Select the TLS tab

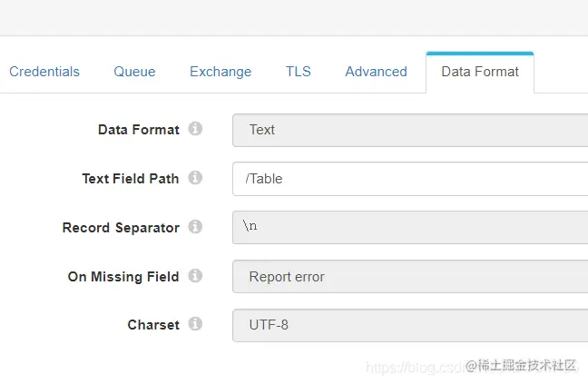coord(299,72)
